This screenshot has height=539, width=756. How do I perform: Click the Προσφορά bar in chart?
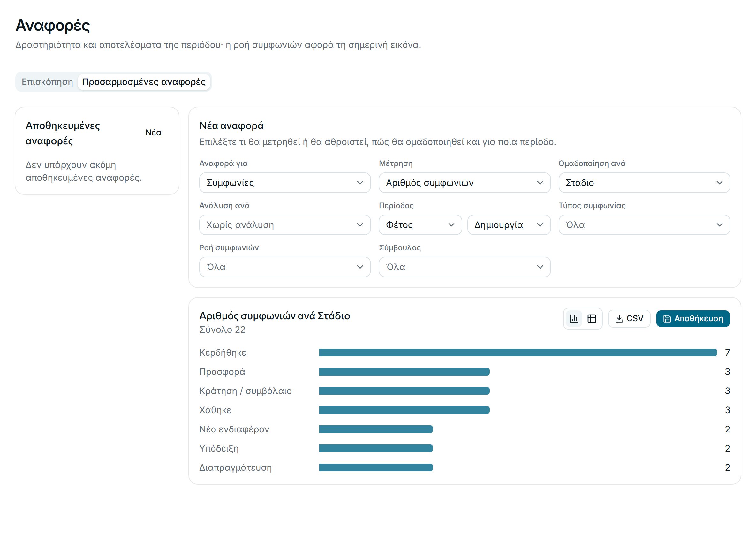point(404,372)
